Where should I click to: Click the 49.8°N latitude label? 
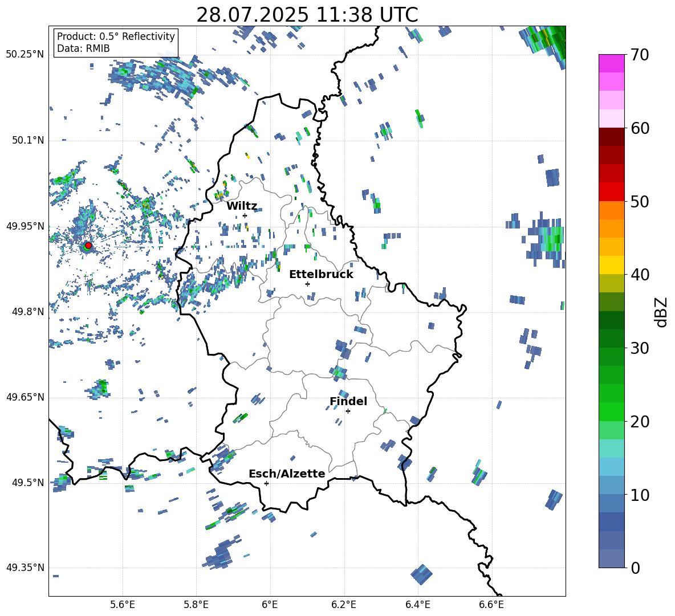tap(28, 311)
